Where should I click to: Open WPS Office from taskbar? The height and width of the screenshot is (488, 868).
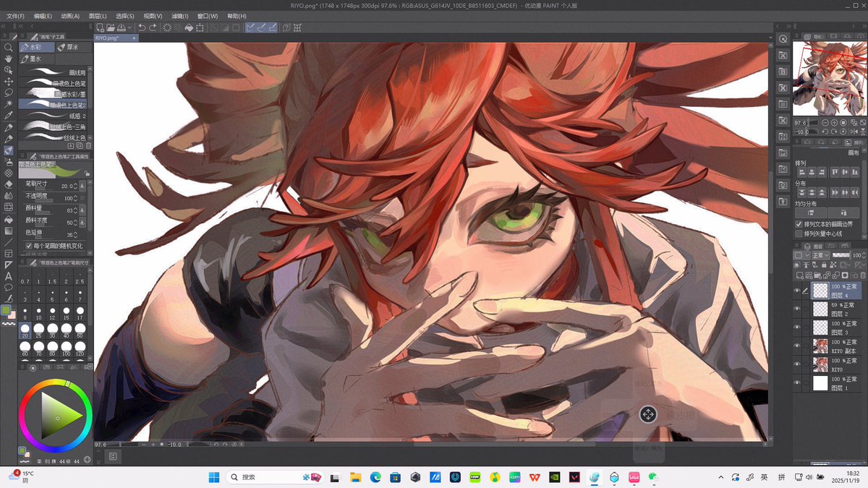point(535,477)
